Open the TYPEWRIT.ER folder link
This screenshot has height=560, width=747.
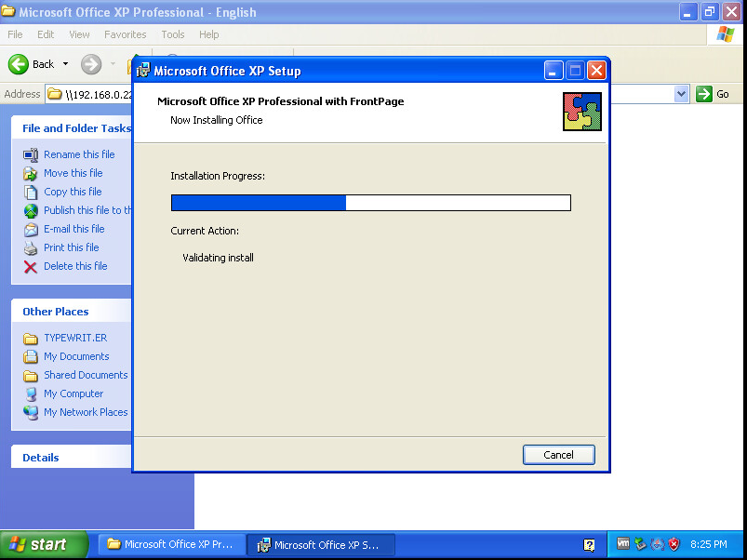click(x=75, y=338)
